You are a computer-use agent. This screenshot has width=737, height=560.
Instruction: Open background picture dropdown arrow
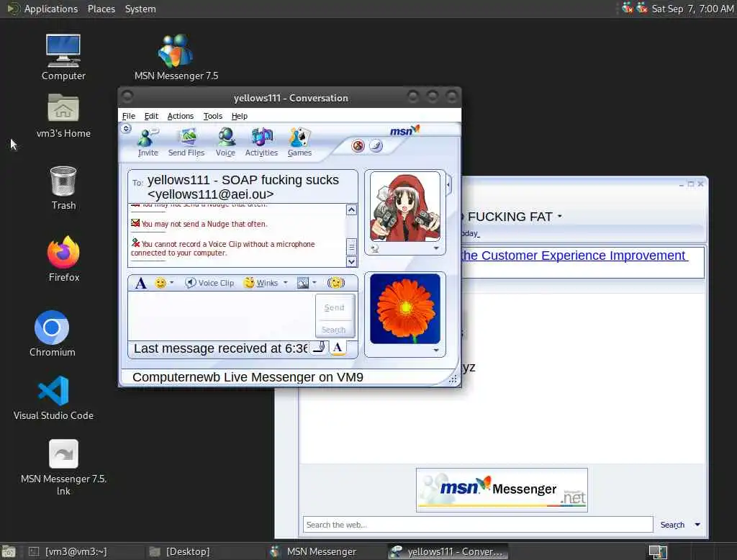(315, 283)
